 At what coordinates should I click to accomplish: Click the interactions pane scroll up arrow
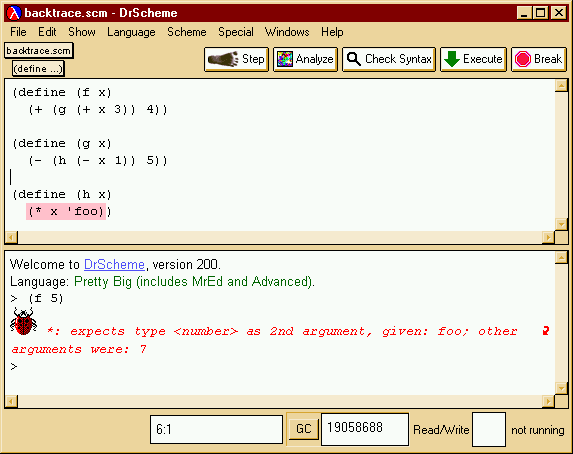tap(561, 257)
